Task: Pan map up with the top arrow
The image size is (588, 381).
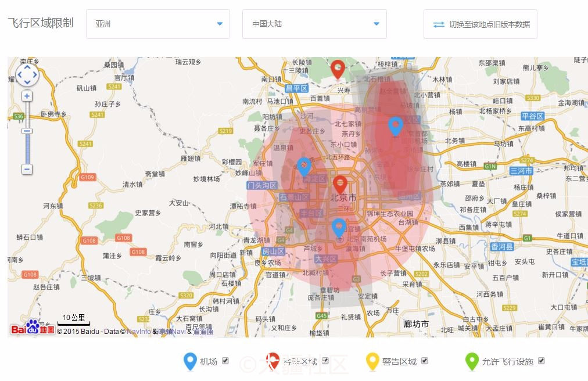Action: coord(27,67)
